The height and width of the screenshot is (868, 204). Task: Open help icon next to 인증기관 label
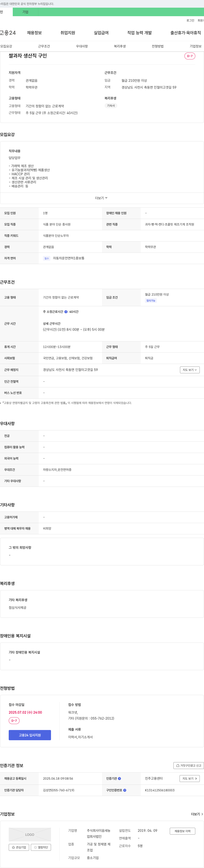click(119, 778)
